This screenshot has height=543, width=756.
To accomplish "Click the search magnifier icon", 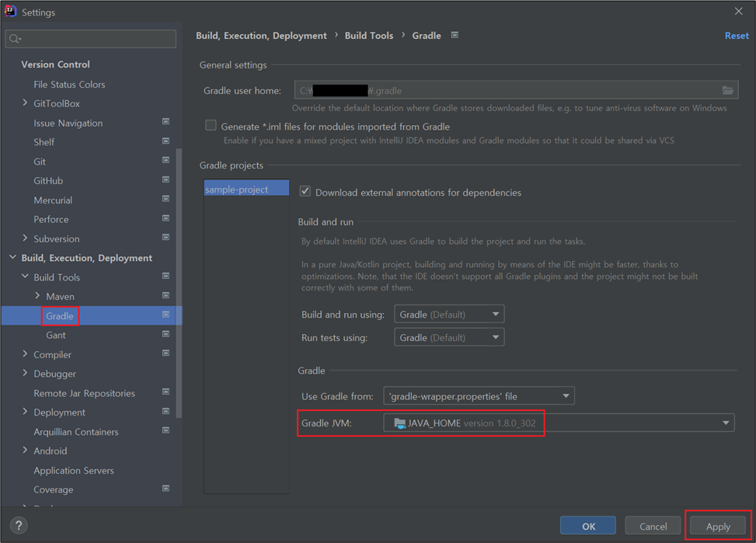I will coord(15,39).
